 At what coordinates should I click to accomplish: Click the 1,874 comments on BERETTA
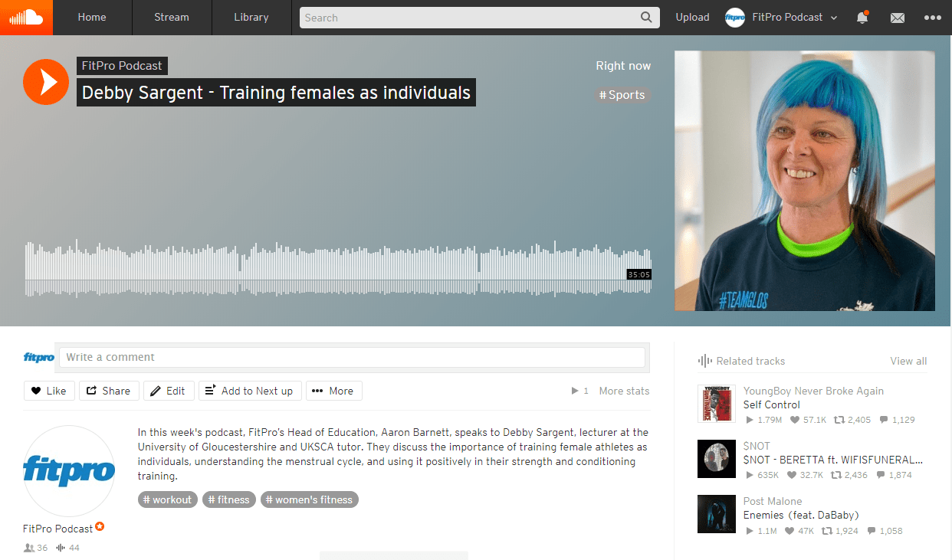(894, 475)
